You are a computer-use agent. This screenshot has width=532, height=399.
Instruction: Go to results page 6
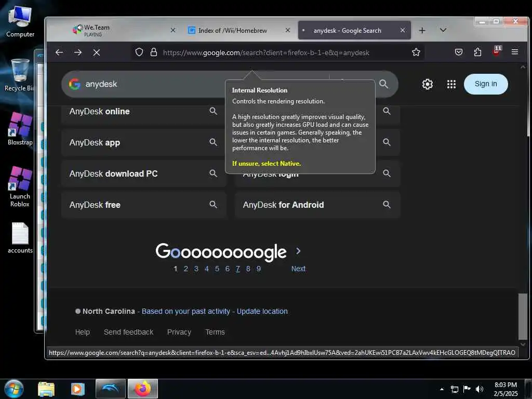coord(228,269)
